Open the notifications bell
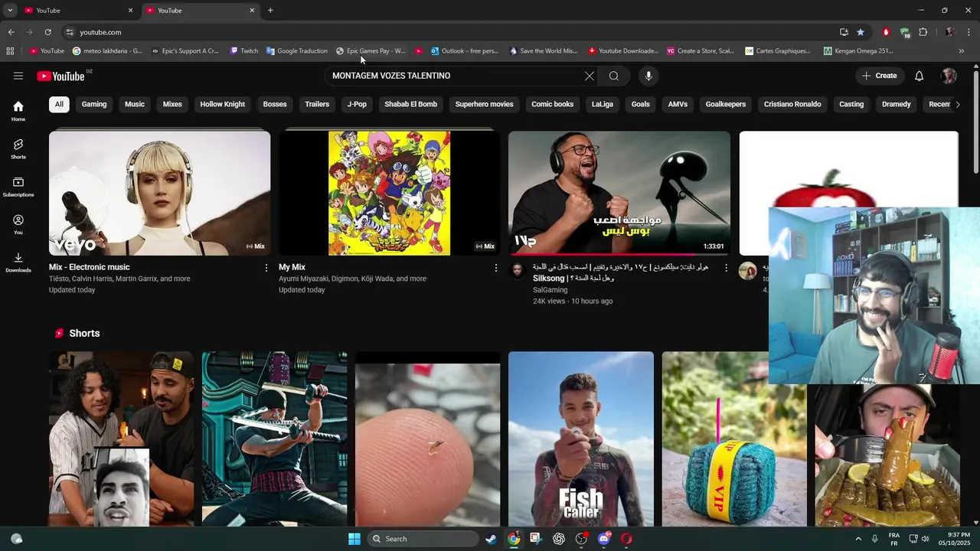The width and height of the screenshot is (980, 551). click(x=920, y=76)
